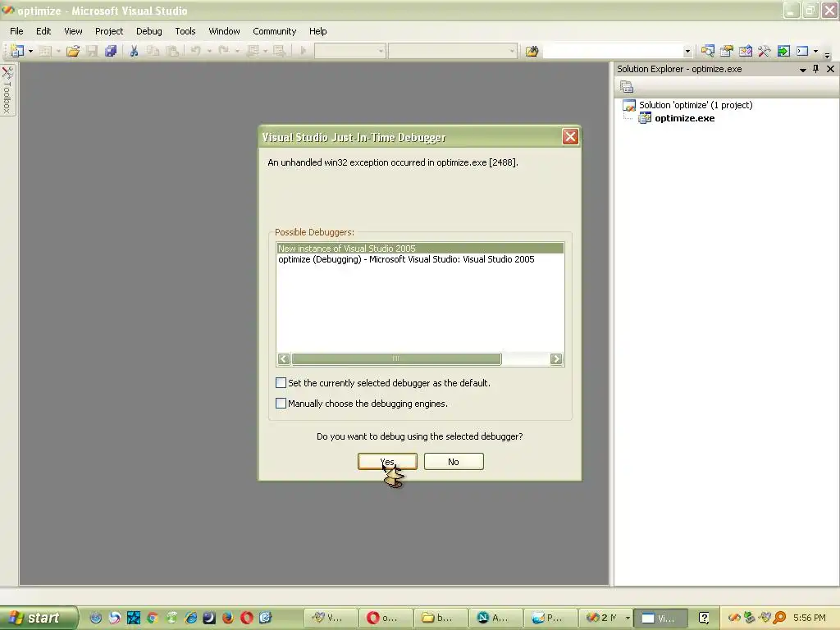Click the debugger list's right scroll arrow

pyautogui.click(x=556, y=359)
